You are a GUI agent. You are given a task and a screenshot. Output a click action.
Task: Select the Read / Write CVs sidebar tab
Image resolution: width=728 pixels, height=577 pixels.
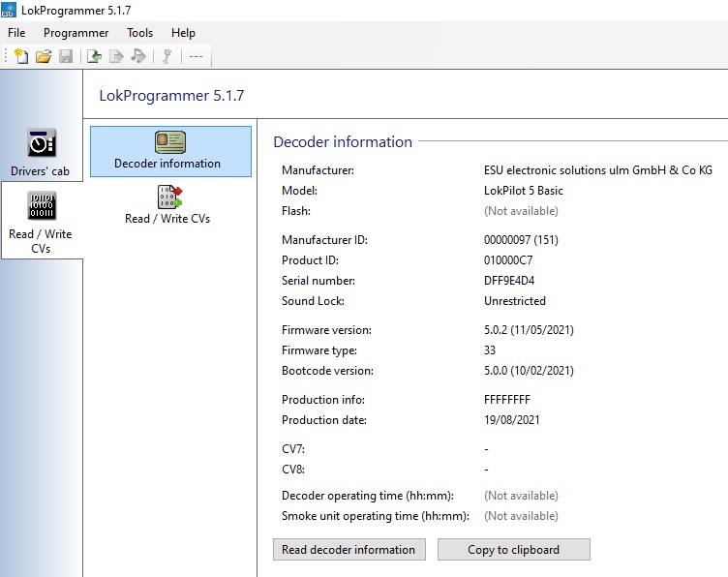[x=41, y=222]
